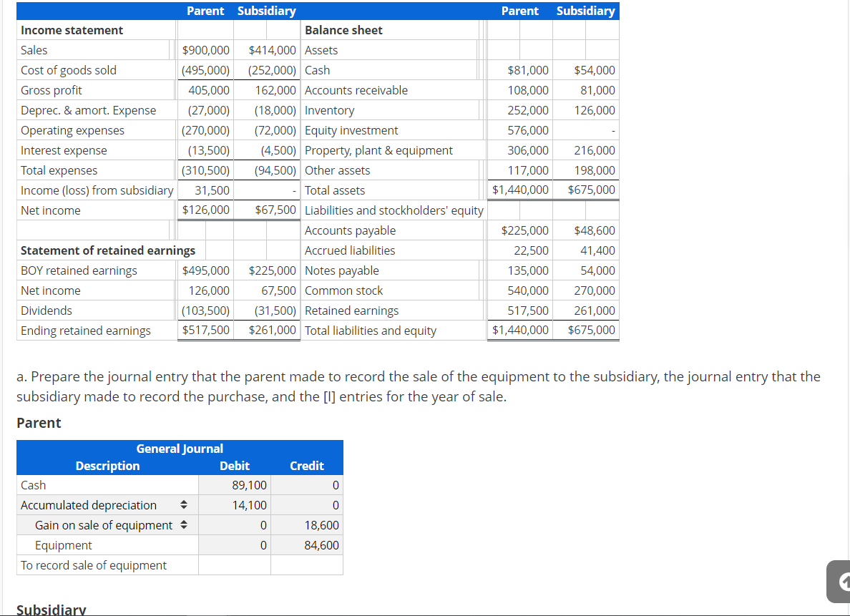Select Subsidiary Common stock 270,000
Image resolution: width=850 pixels, height=616 pixels.
pyautogui.click(x=595, y=290)
